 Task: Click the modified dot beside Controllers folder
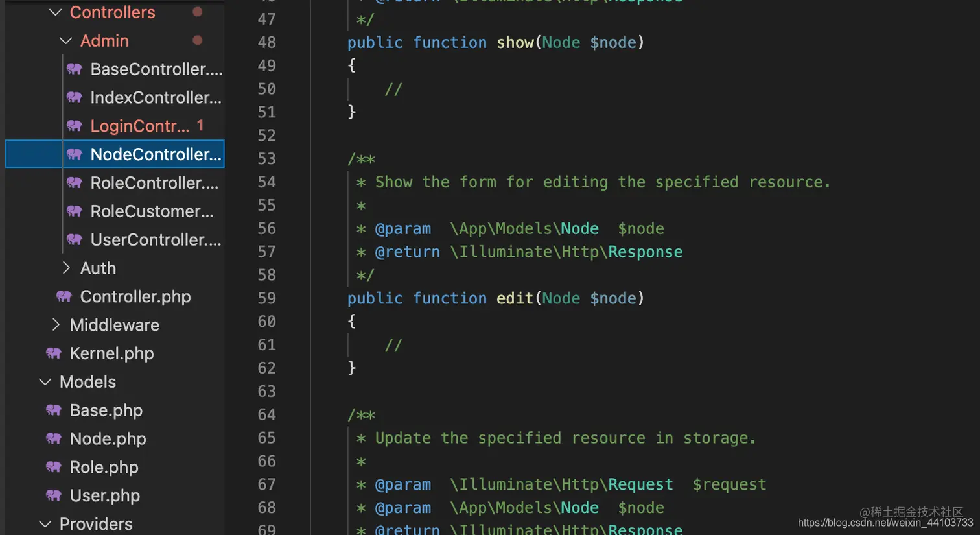pos(198,12)
